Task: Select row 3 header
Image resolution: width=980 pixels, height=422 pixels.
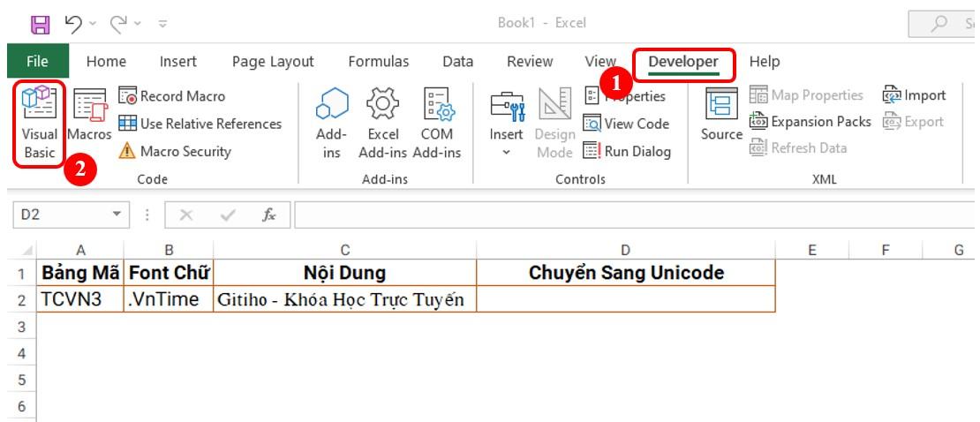Action: pyautogui.click(x=22, y=327)
